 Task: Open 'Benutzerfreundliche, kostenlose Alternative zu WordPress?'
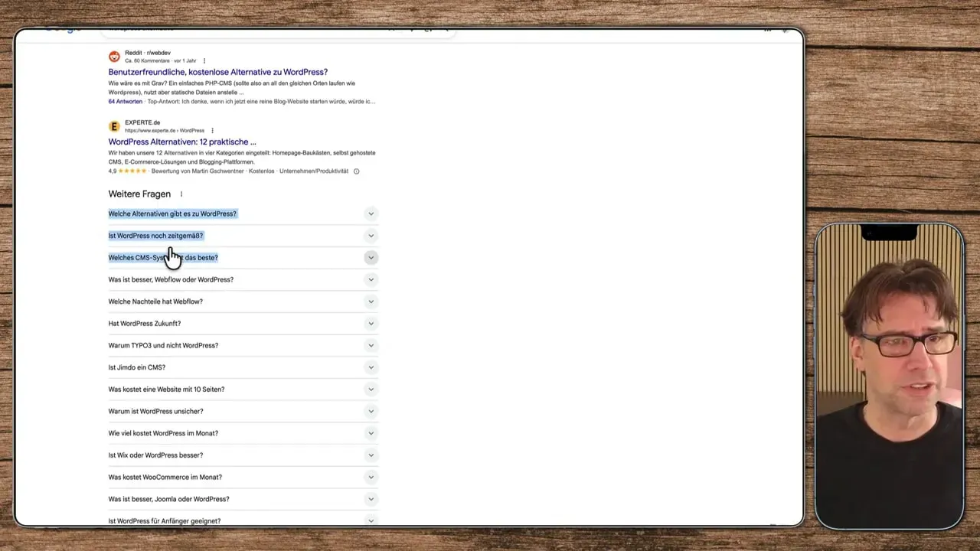(218, 72)
